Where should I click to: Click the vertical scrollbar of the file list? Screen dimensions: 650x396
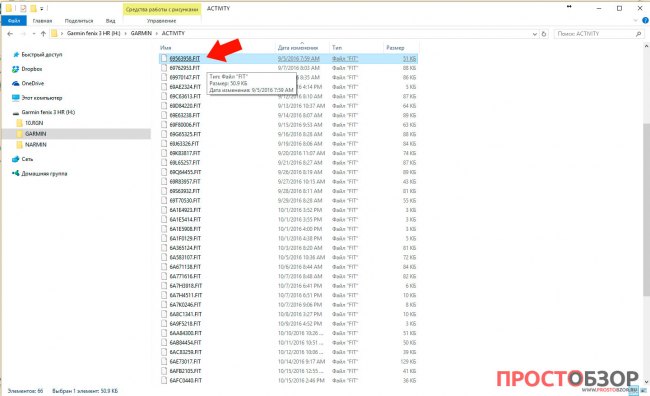646,209
